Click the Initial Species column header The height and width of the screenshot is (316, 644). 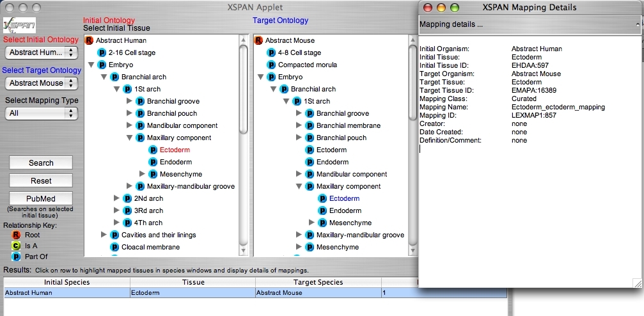(x=67, y=282)
